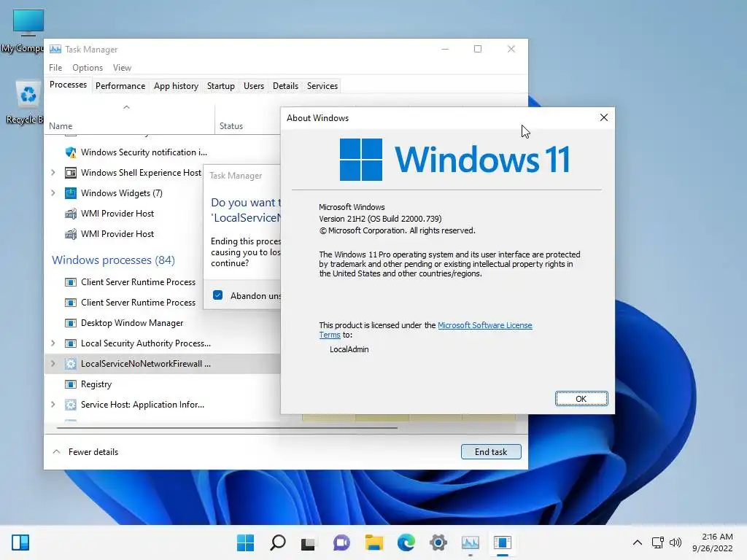
Task: Open the File menu in Task Manager
Action: tap(55, 68)
